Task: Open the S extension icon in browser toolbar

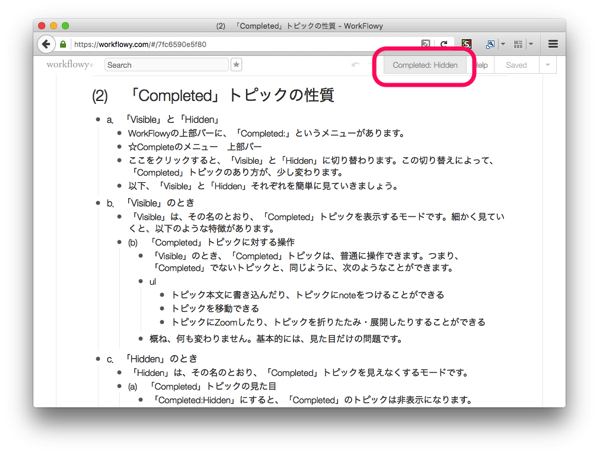Action: [x=466, y=44]
